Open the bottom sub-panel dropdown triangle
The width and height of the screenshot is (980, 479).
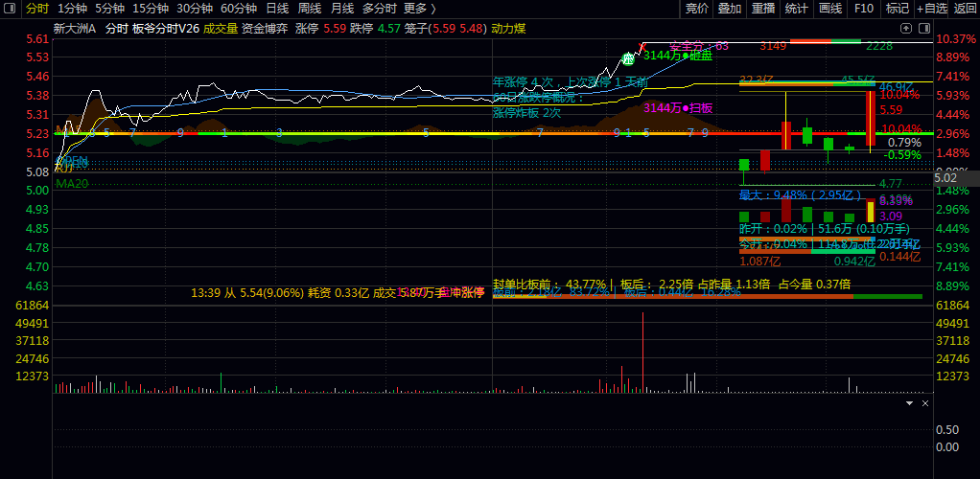[910, 405]
